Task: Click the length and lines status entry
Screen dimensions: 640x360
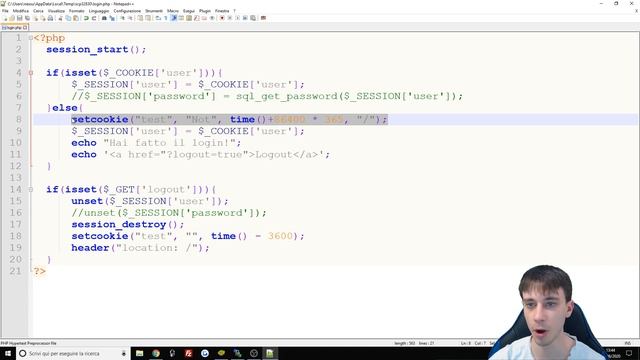Action: pos(414,343)
